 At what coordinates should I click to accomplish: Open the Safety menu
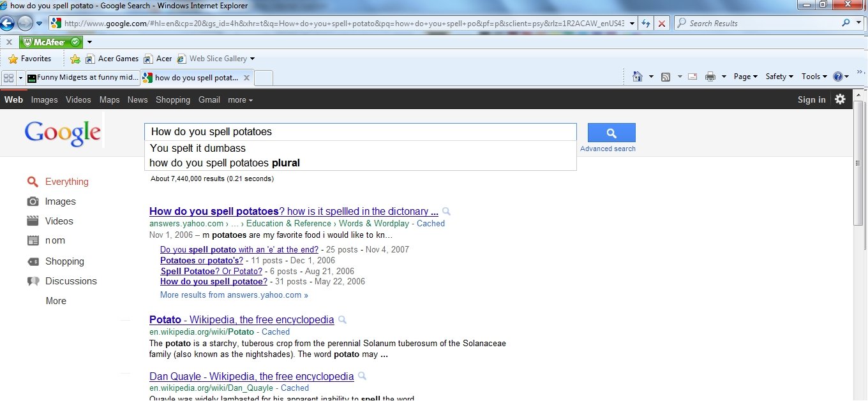click(779, 77)
